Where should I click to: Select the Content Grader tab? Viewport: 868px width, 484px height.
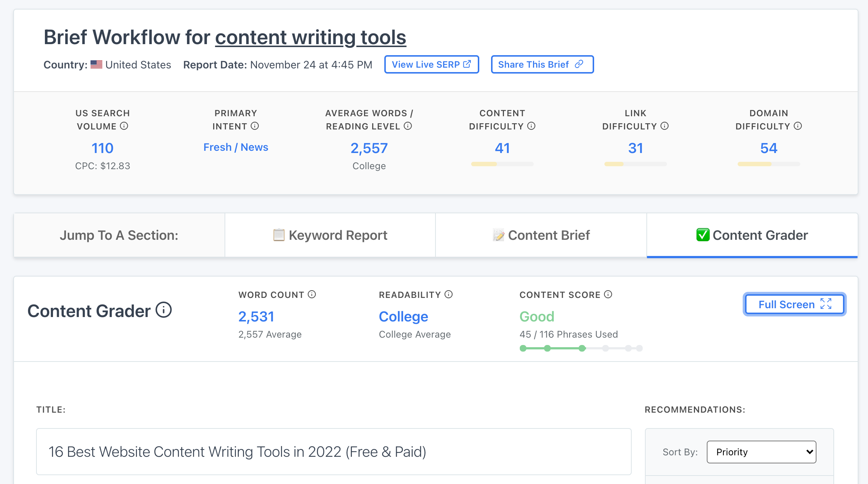pos(752,235)
